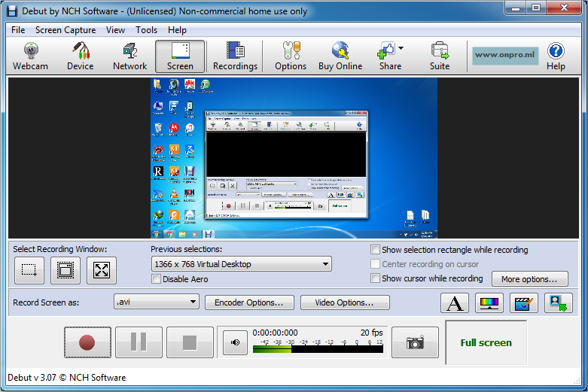Take a snapshot with camera icon
Screen dimensions: 588x392
tap(415, 342)
